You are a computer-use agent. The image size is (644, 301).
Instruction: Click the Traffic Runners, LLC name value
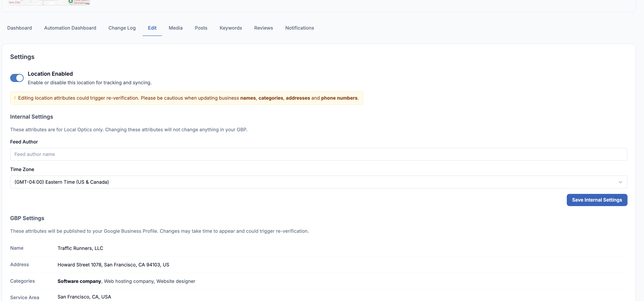click(80, 248)
